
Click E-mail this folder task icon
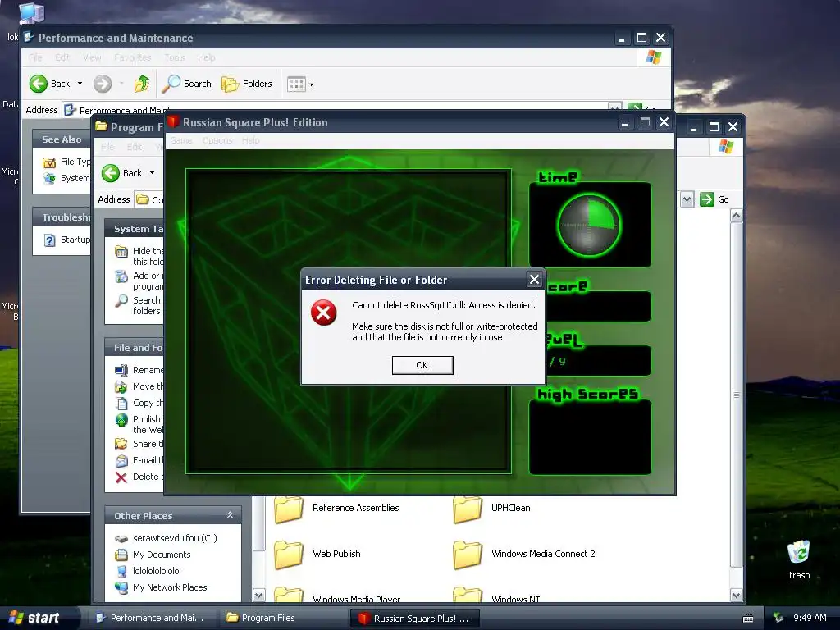coord(121,461)
